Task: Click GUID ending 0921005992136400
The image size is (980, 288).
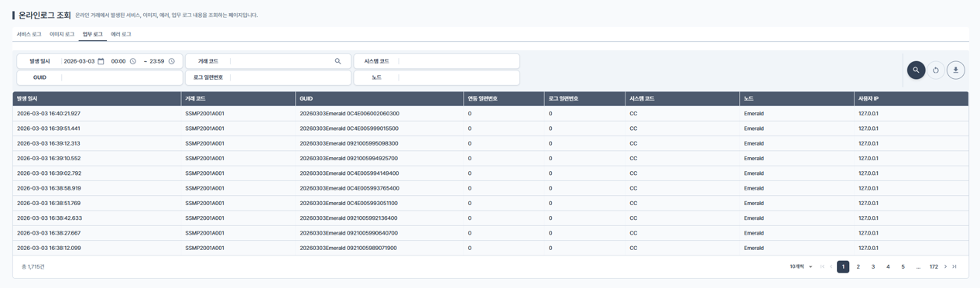Action: [349, 218]
